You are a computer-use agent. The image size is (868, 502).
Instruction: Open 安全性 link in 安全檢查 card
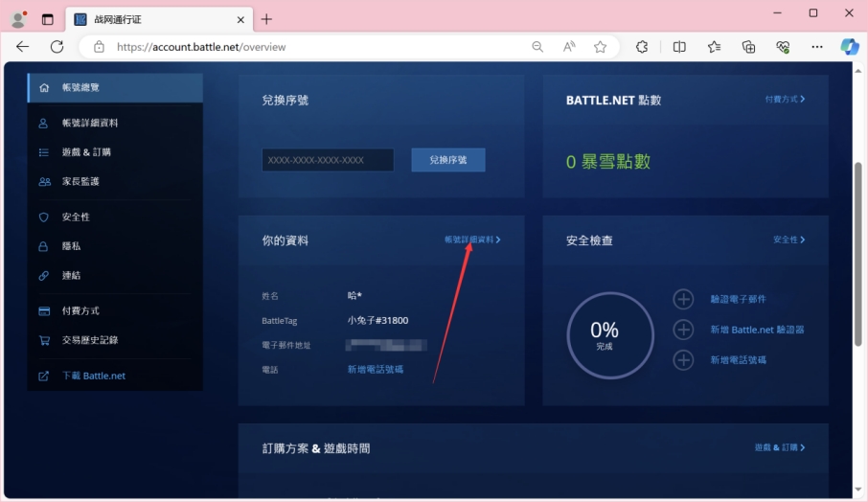point(788,240)
